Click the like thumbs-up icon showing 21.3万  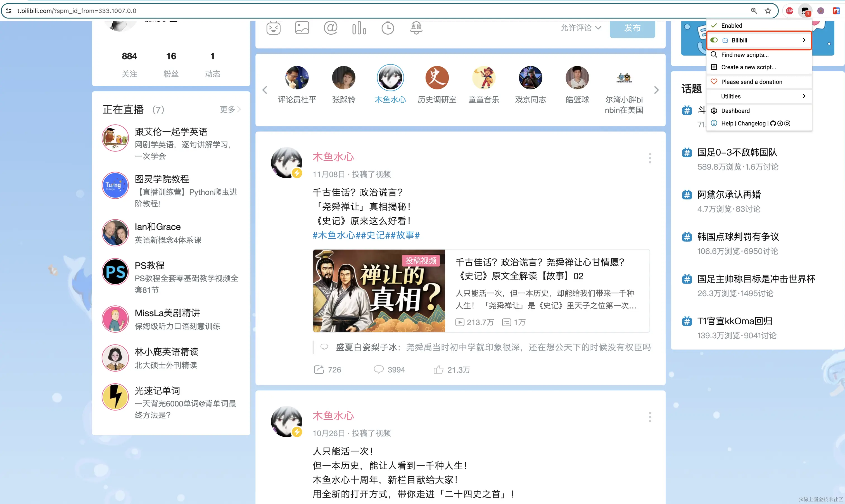[438, 370]
